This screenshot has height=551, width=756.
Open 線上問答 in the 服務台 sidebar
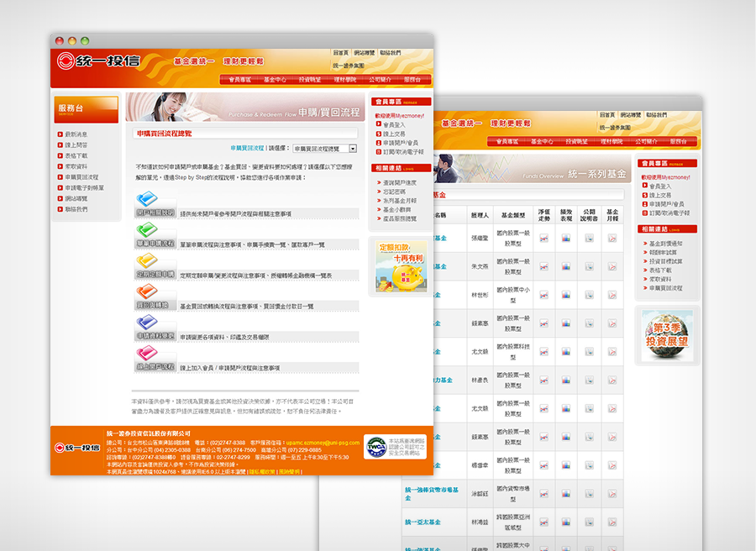(x=76, y=145)
